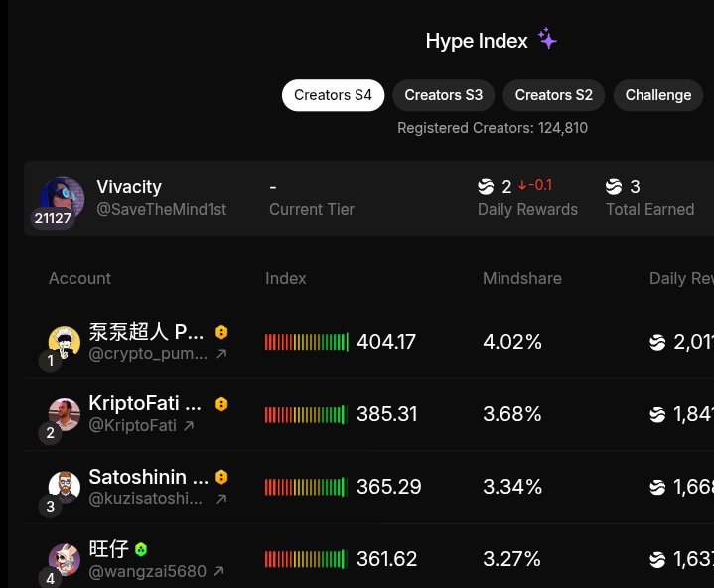Click the index bar for 365.29
The width and height of the screenshot is (714, 588).
306,487
